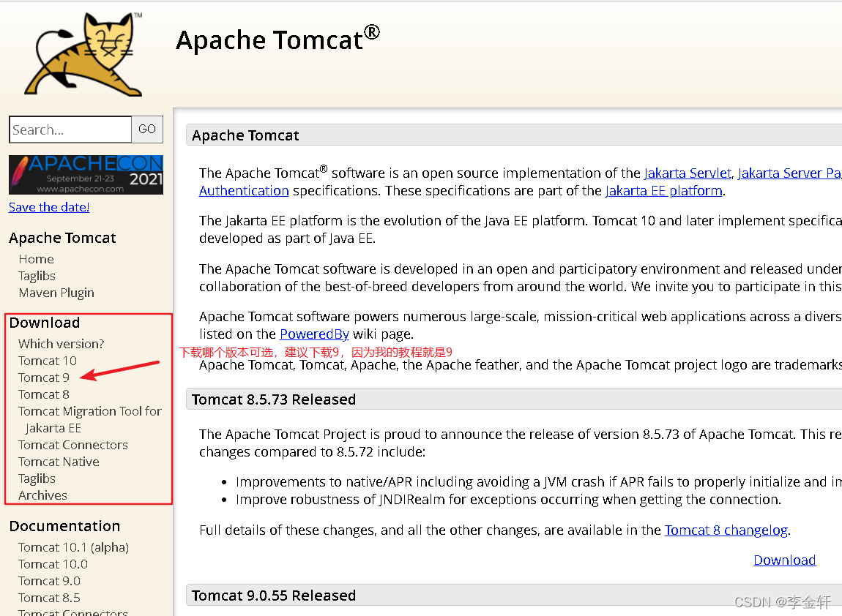Viewport: 842px width, 616px height.
Task: Click the Download link for 8.5.73
Action: tap(785, 560)
